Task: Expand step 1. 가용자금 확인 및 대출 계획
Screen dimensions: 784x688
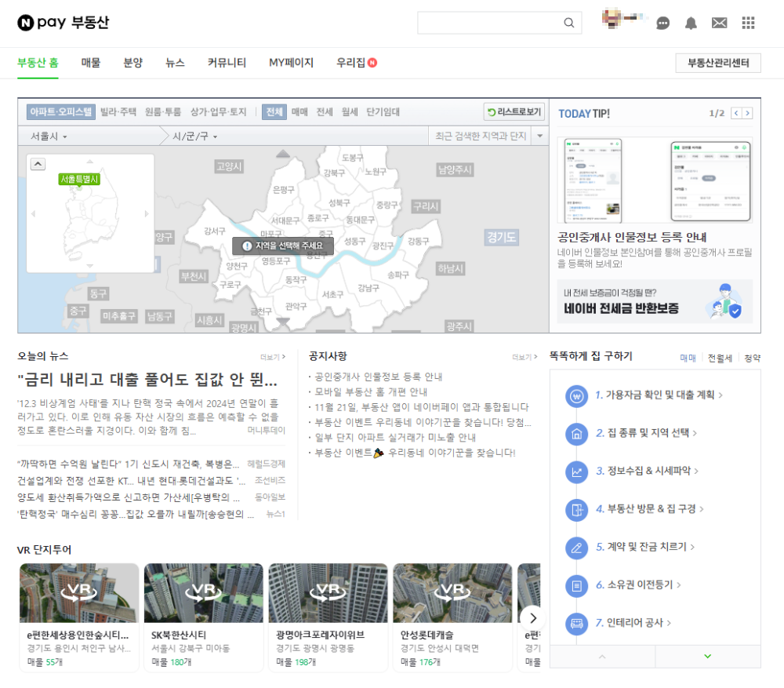Action: (659, 395)
